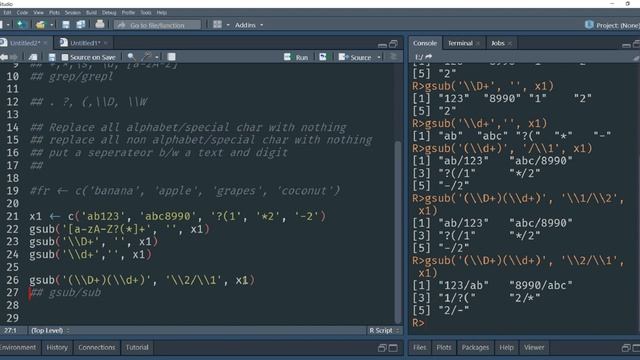Viewport: 640px width, 360px height.
Task: Minimize the Files pane
Action: [626, 348]
